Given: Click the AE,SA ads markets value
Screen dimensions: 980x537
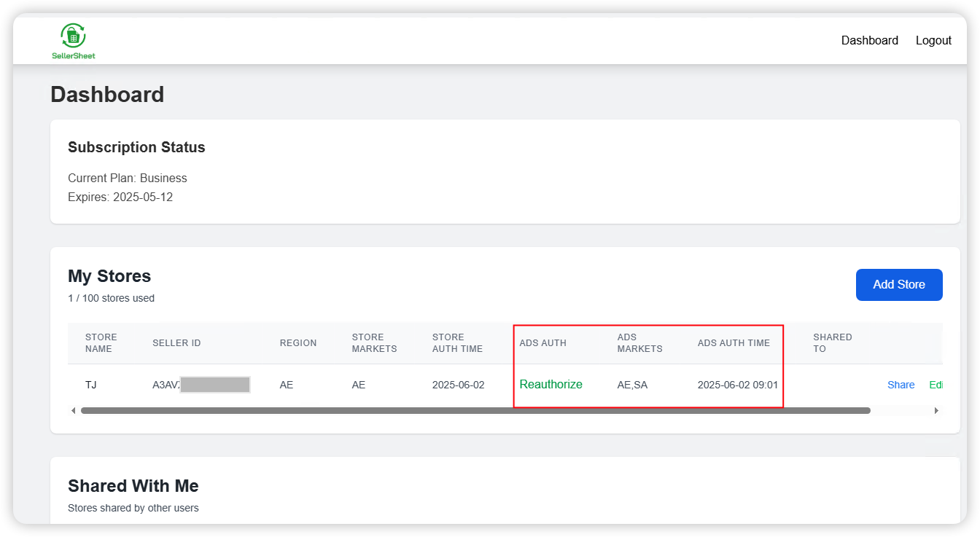Looking at the screenshot, I should (x=632, y=385).
